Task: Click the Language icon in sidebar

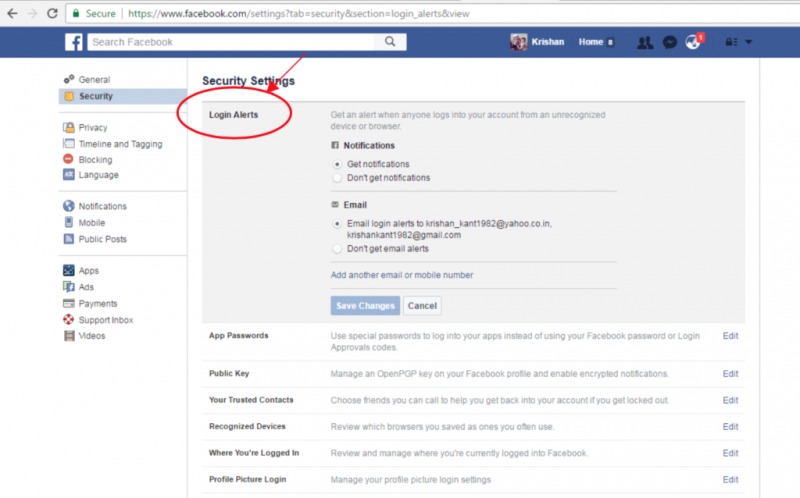Action: pos(69,175)
